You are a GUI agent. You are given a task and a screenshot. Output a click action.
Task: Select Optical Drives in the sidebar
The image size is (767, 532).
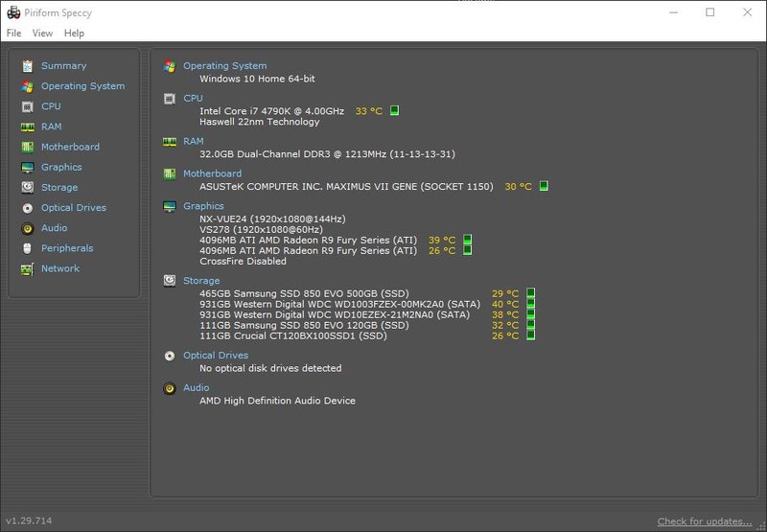pos(74,208)
